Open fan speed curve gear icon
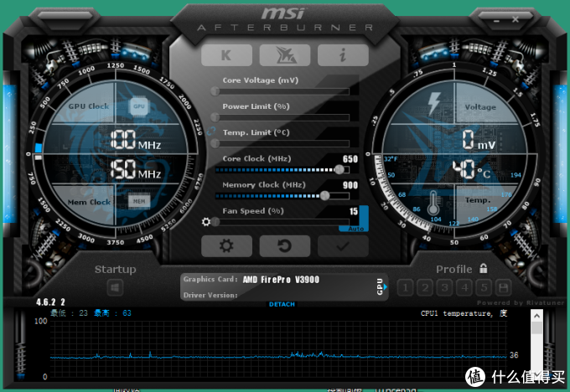 205,222
